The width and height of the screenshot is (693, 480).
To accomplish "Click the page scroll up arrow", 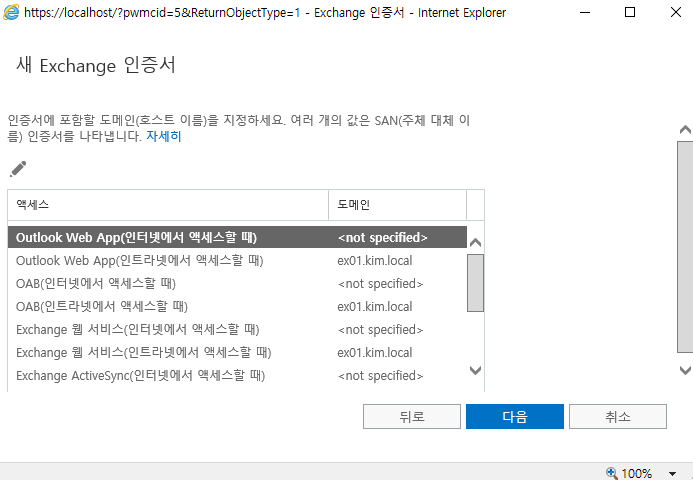I will pos(685,130).
